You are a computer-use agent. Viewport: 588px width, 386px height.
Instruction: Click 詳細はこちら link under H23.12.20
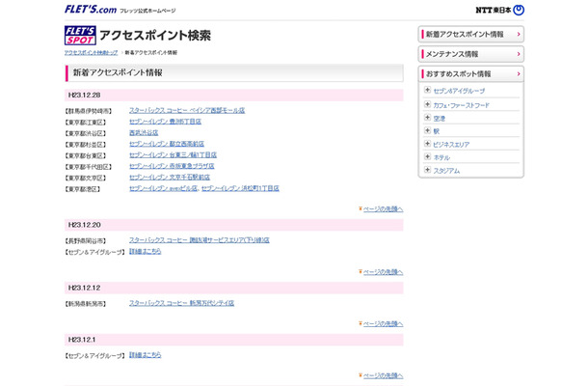tap(146, 251)
